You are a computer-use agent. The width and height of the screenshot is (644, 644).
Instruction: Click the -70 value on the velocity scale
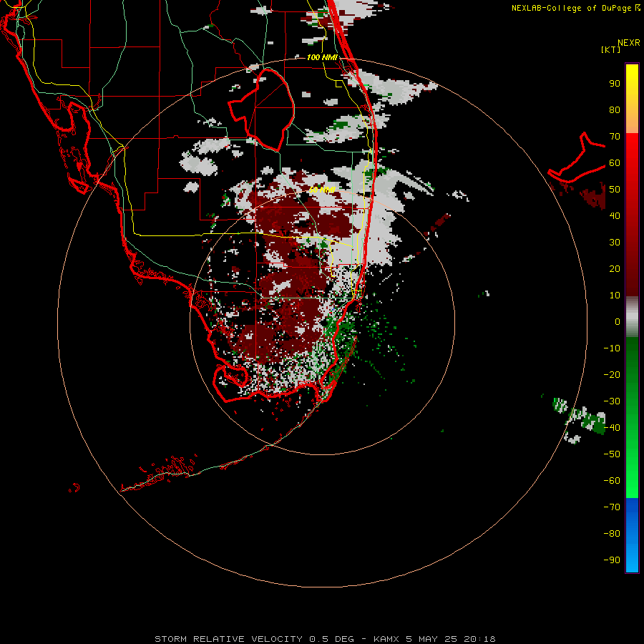pos(612,507)
